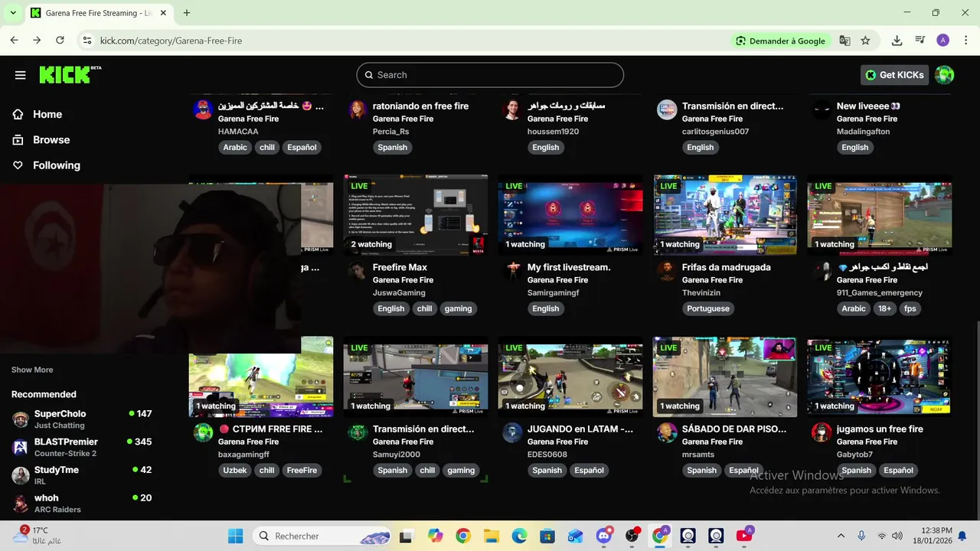Open the Kick hamburger sidebar menu
Viewport: 980px width, 551px height.
(x=21, y=75)
